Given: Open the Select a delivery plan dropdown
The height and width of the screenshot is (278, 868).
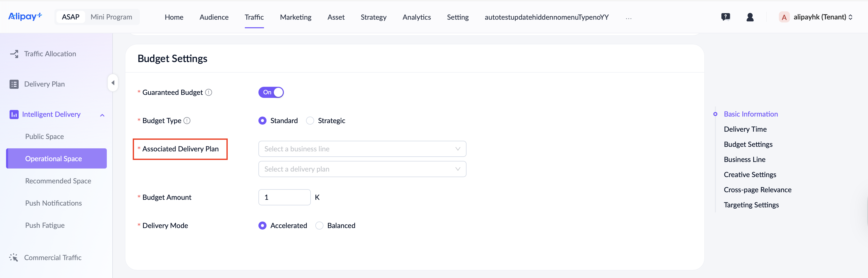Looking at the screenshot, I should (x=362, y=169).
